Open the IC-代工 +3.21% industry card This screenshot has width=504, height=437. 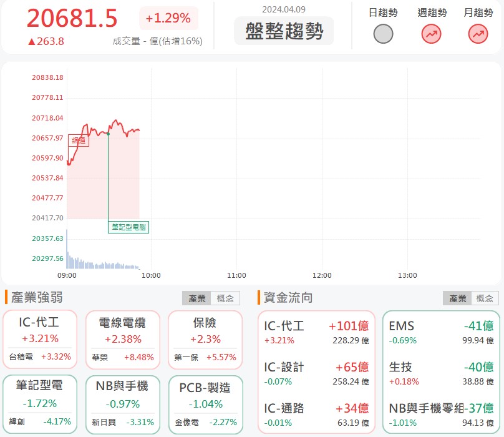click(x=40, y=340)
